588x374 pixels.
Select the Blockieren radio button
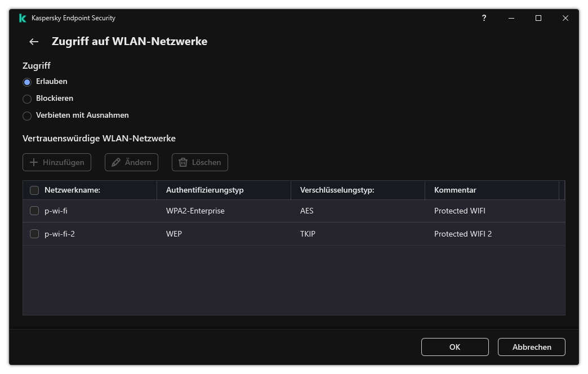point(27,99)
